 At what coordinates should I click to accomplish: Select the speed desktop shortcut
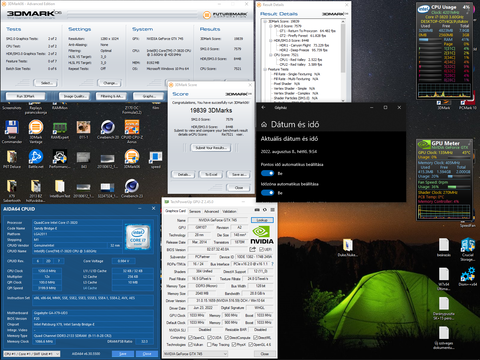[156, 159]
